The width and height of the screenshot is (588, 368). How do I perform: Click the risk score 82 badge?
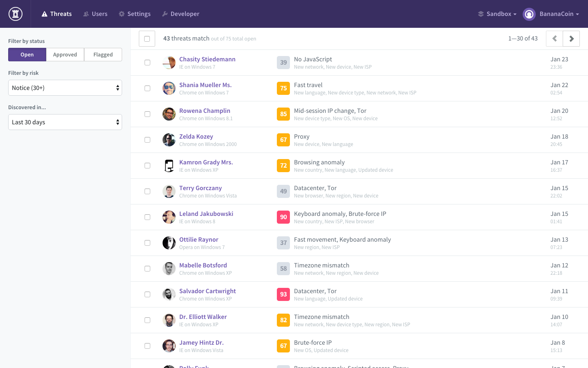point(283,320)
